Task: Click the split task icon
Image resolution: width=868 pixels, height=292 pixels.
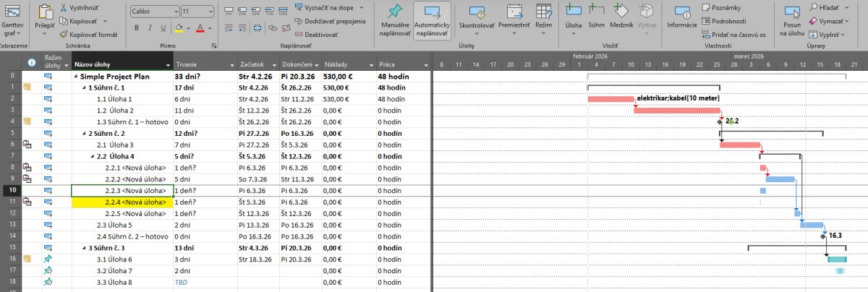Action: click(256, 29)
